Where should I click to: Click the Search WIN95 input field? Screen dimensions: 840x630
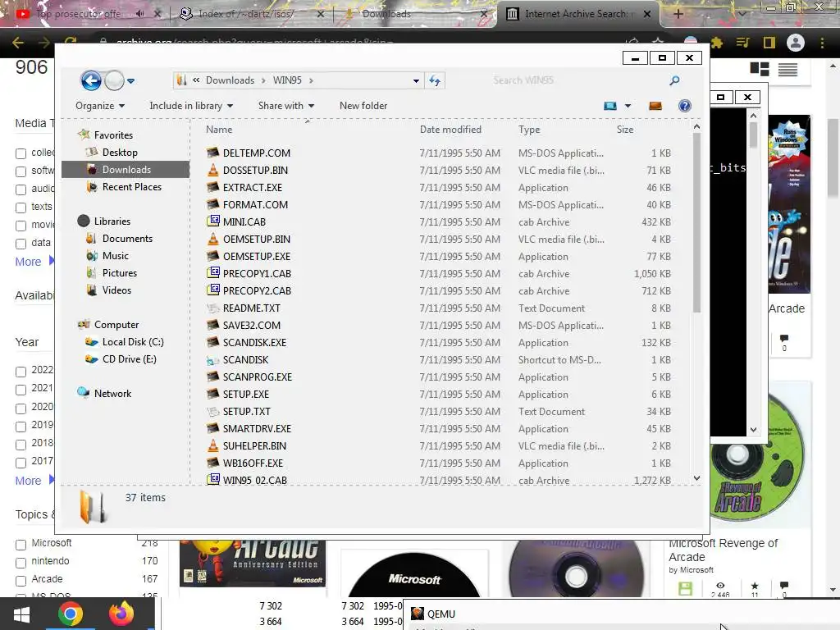point(576,80)
